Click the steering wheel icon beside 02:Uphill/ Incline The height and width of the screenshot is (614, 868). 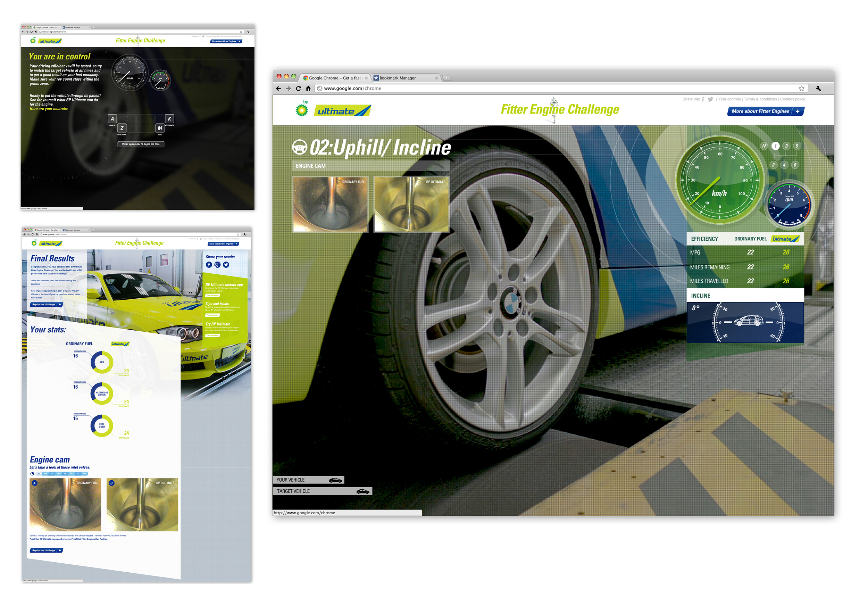300,148
